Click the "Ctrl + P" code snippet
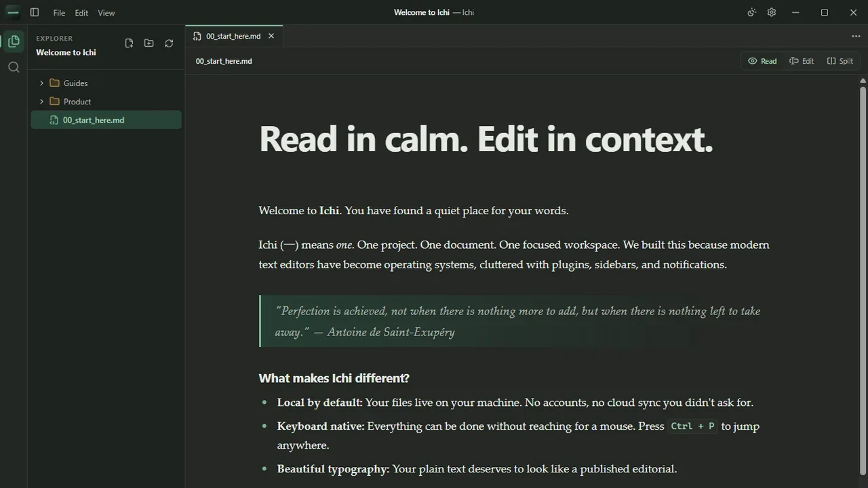 (x=692, y=426)
